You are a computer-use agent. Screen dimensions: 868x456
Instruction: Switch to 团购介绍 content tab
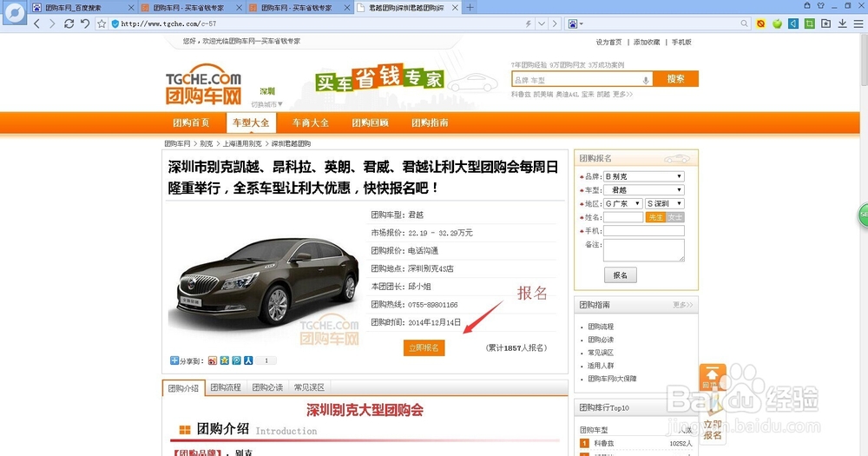(183, 388)
